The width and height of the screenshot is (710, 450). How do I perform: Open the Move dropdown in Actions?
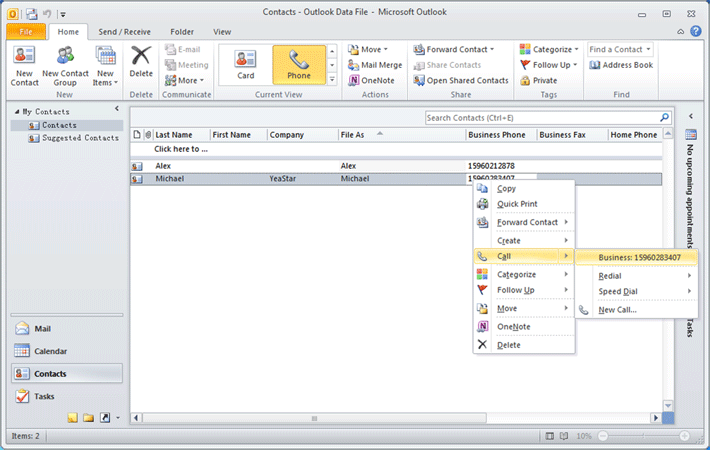(x=368, y=49)
